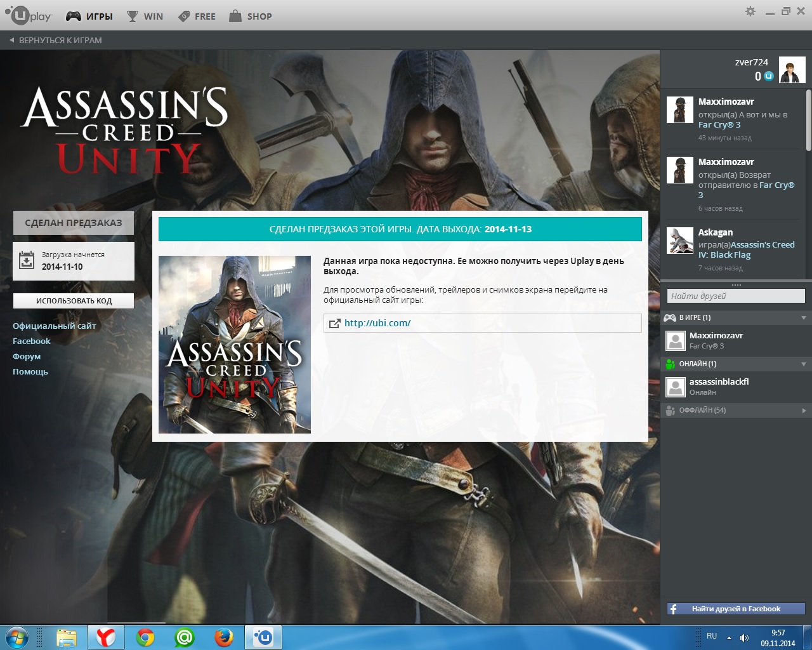Open the Официальный сайт link

55,326
